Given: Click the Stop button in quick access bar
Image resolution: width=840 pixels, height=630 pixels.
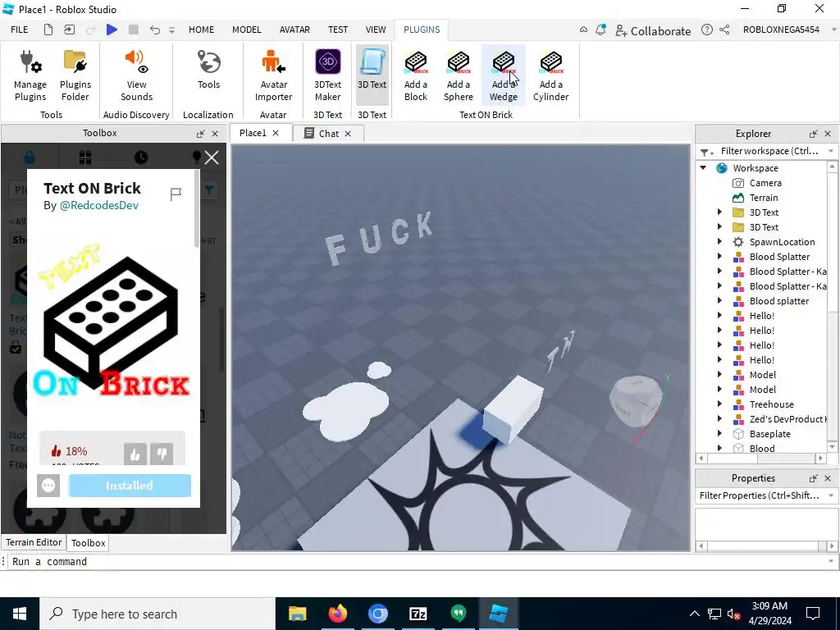Looking at the screenshot, I should point(134,30).
